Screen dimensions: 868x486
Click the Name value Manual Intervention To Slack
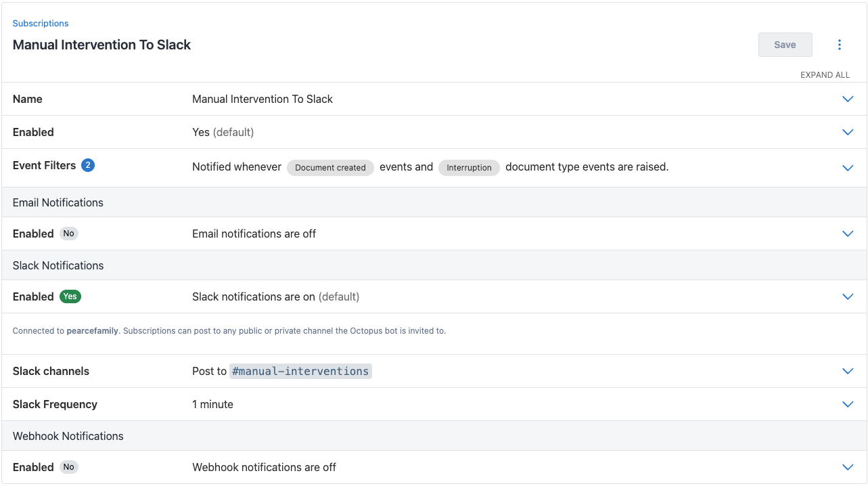coord(262,99)
